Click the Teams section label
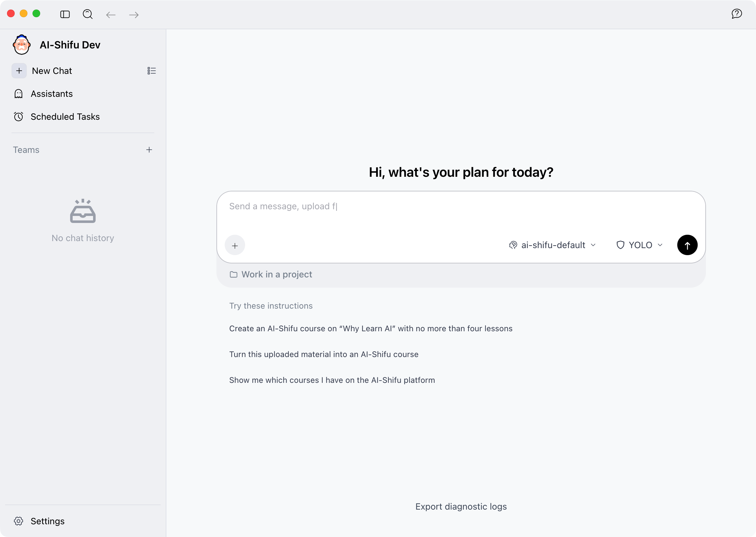756x537 pixels. 26,150
